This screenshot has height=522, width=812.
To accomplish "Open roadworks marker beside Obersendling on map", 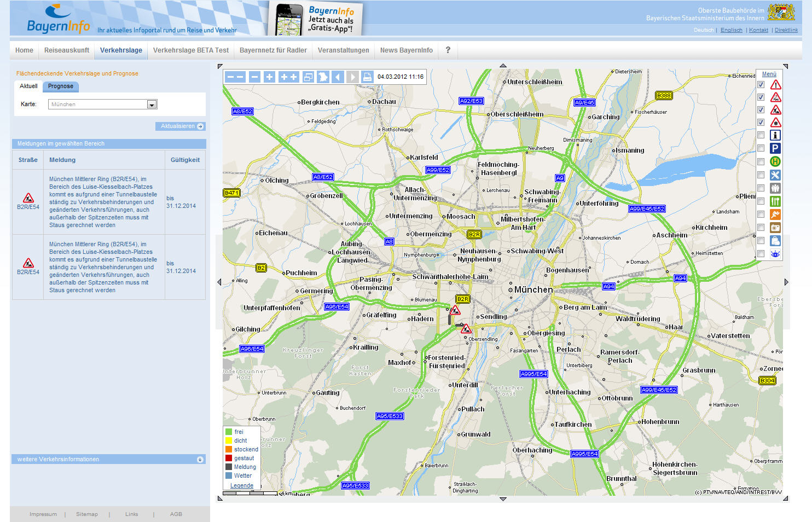I will click(466, 329).
